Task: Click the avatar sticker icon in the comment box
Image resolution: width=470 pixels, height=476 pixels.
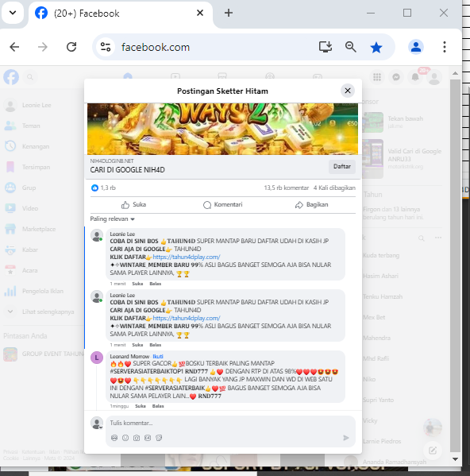Action: [114, 438]
